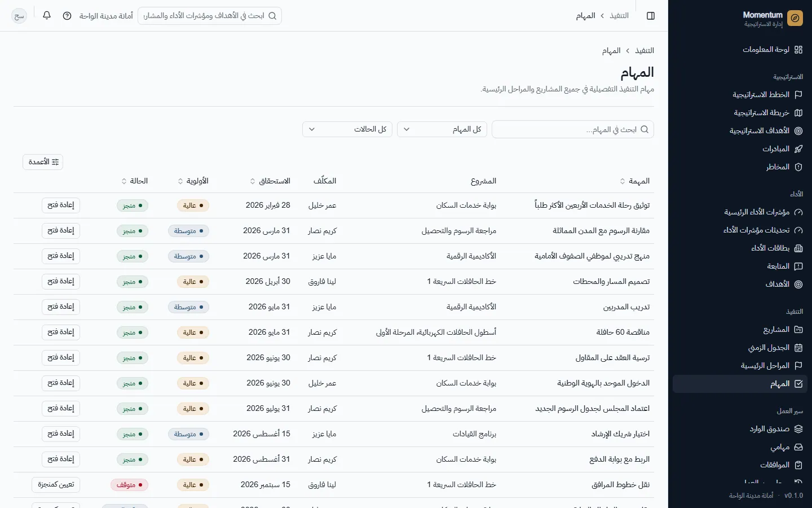Click the التنفيذ breadcrumb link above title

645,51
